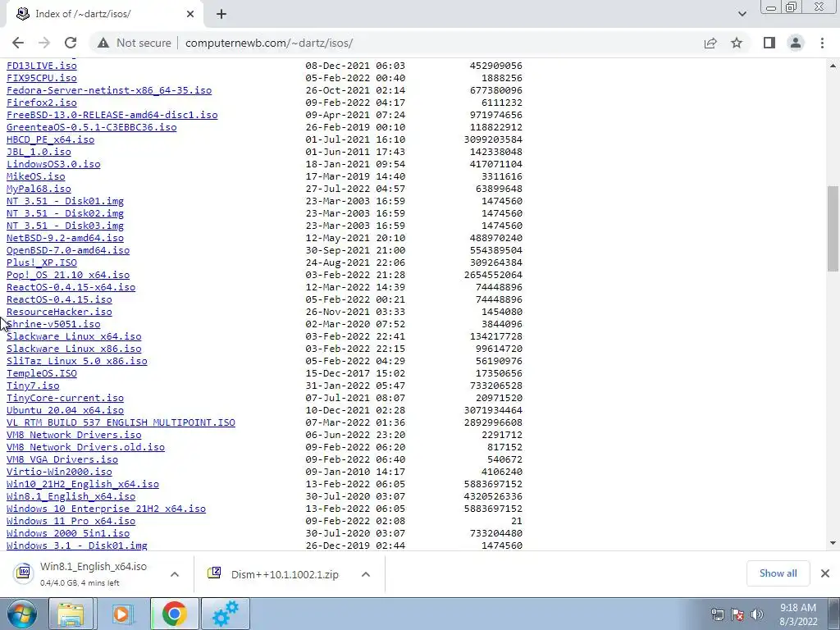
Task: Open the TempleOS.ISO link
Action: coord(42,373)
